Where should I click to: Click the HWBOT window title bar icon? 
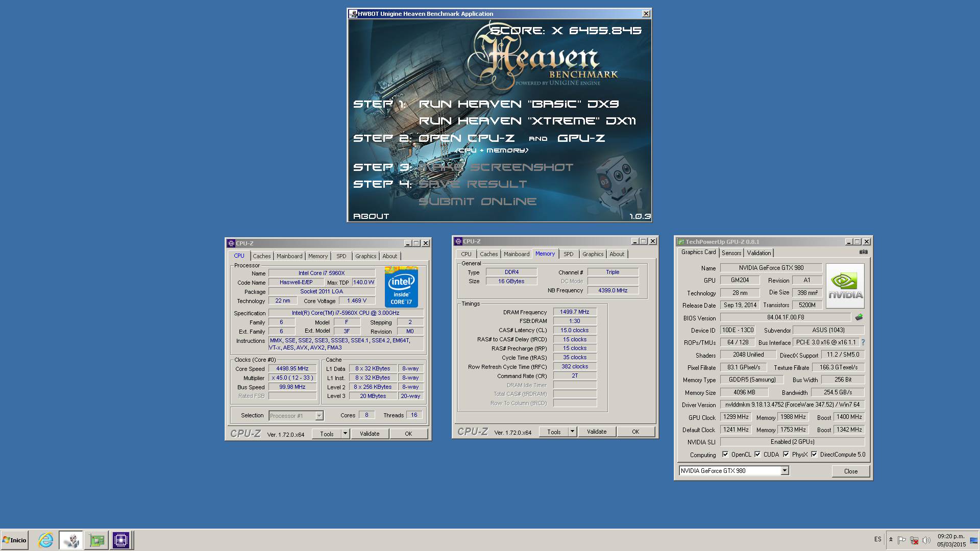(353, 14)
